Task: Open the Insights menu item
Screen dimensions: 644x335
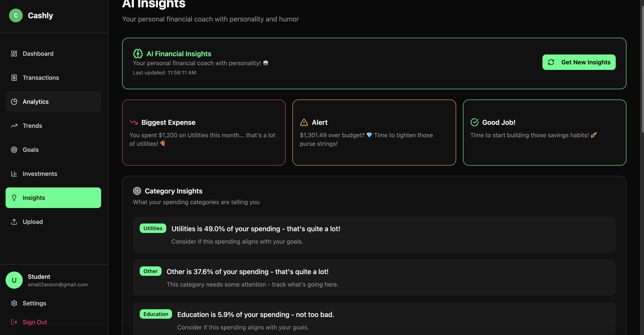Action: pos(53,198)
